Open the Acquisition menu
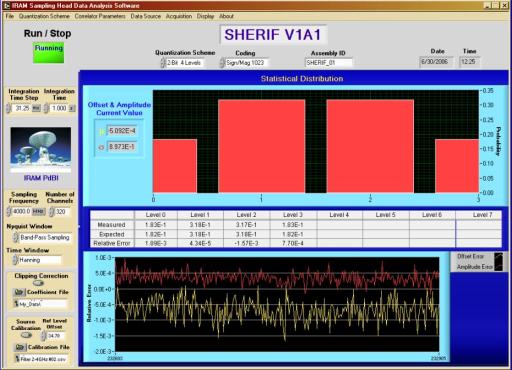This screenshot has width=512, height=370. (179, 16)
